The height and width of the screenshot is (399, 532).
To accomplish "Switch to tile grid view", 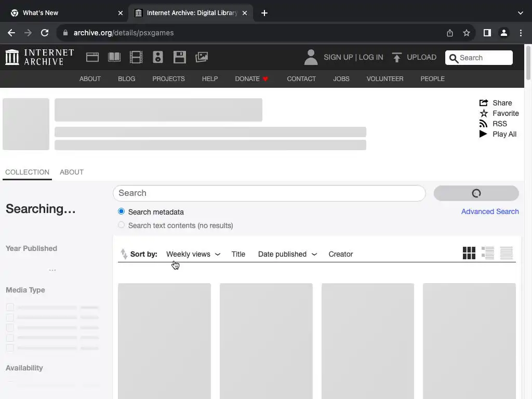I will tap(469, 253).
